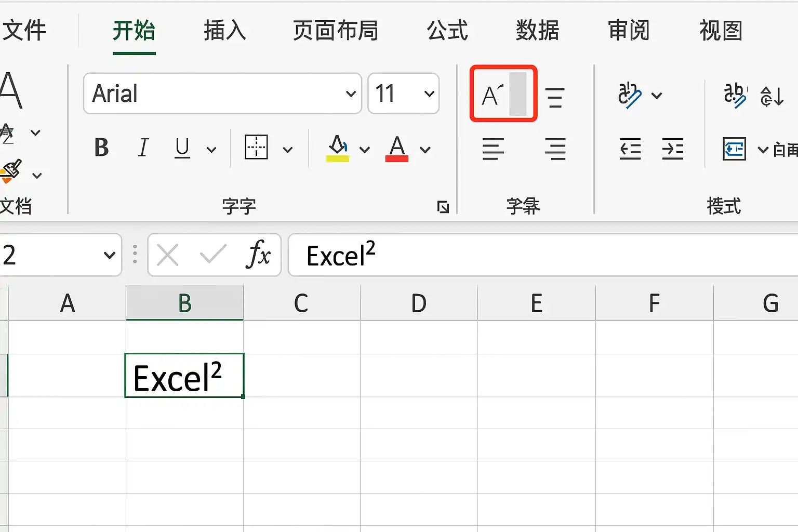This screenshot has height=532, width=798.
Task: Click the increase indent icon
Action: [673, 149]
